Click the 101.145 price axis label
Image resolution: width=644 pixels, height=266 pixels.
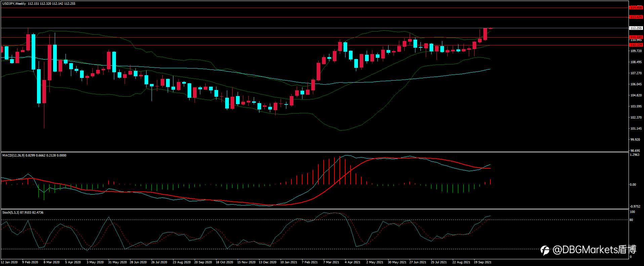pyautogui.click(x=636, y=129)
